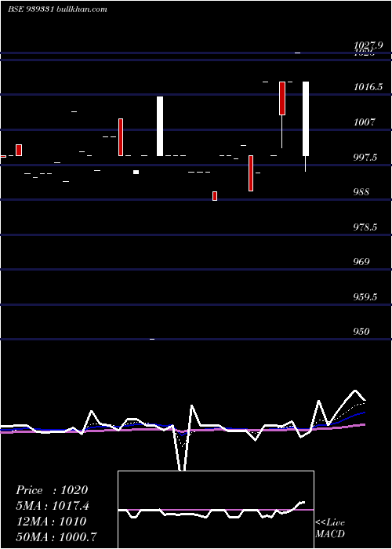Viewport: 392px width, 549px height.
Task: Select the 959.5 price axis label
Action: pos(365,297)
